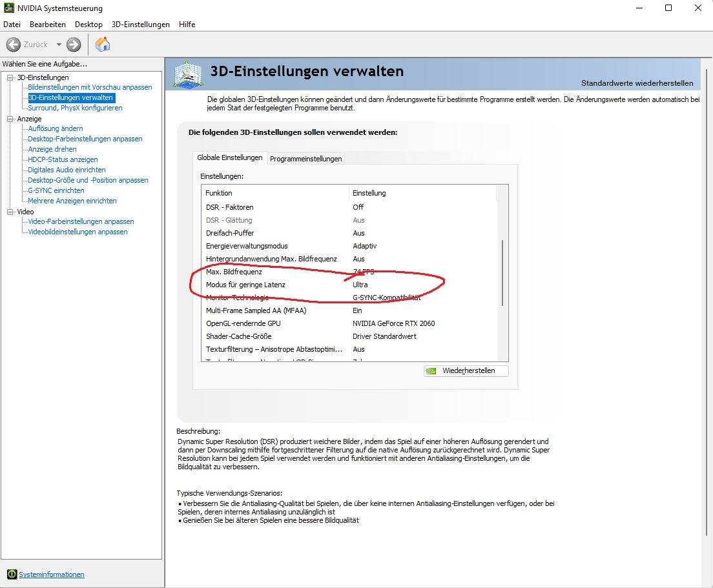Click the 3D settings header icon
The height and width of the screenshot is (588, 713).
click(x=188, y=74)
